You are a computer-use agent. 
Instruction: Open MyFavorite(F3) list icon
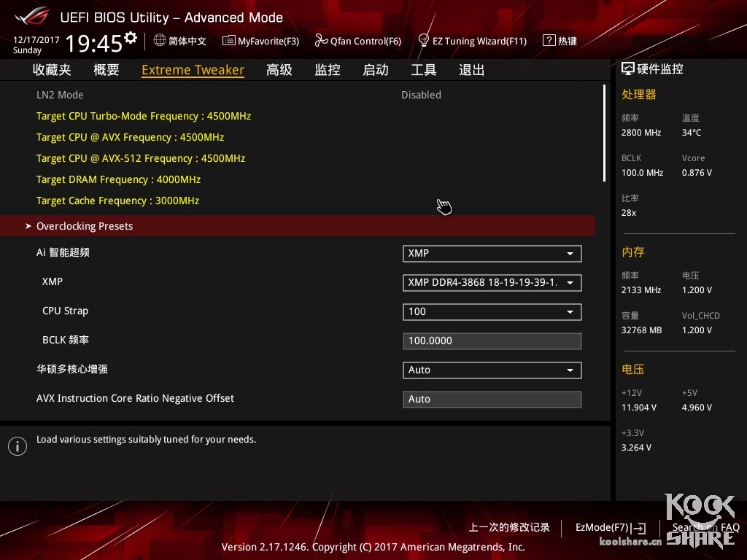(229, 41)
